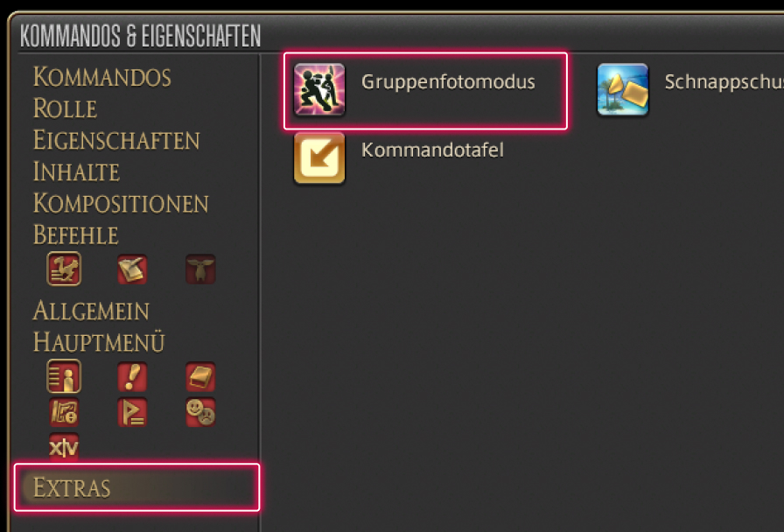The height and width of the screenshot is (532, 784).
Task: Click the highlighted Extras category
Action: (x=136, y=487)
